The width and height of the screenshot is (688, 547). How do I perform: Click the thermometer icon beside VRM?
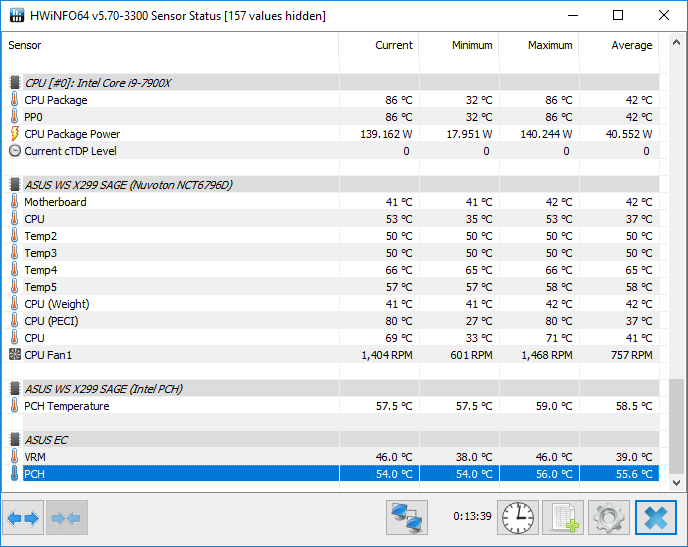[14, 457]
